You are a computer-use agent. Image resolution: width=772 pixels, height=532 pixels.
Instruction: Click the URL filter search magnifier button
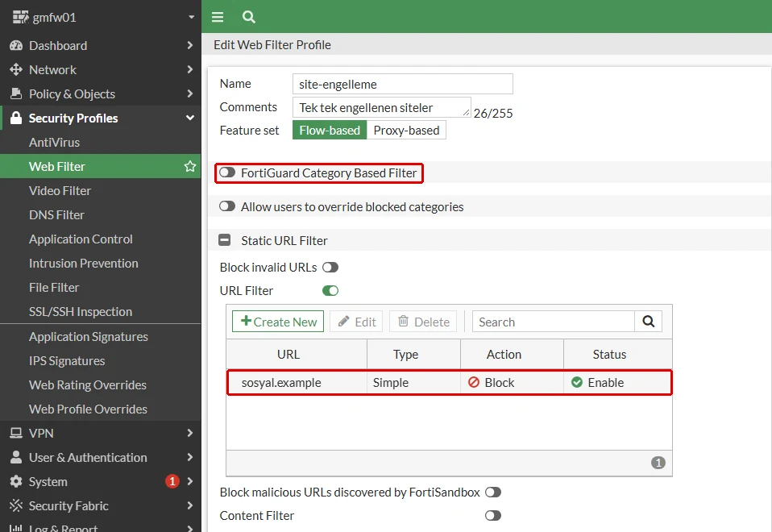pos(649,322)
